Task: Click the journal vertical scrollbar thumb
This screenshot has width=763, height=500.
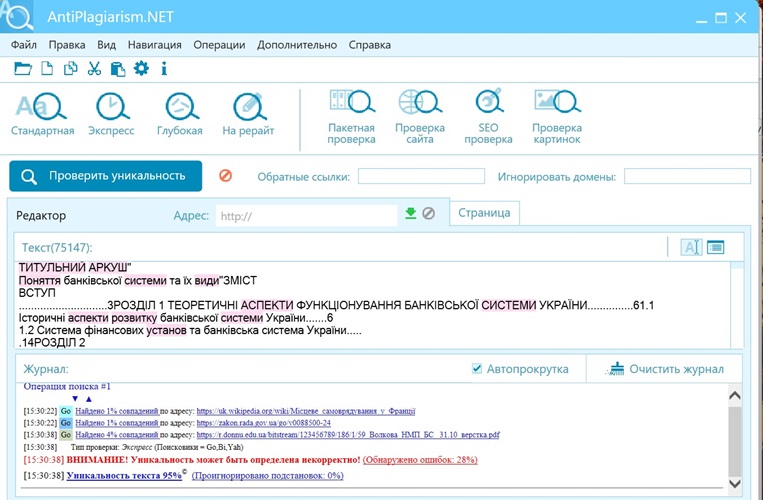Action: click(x=735, y=441)
